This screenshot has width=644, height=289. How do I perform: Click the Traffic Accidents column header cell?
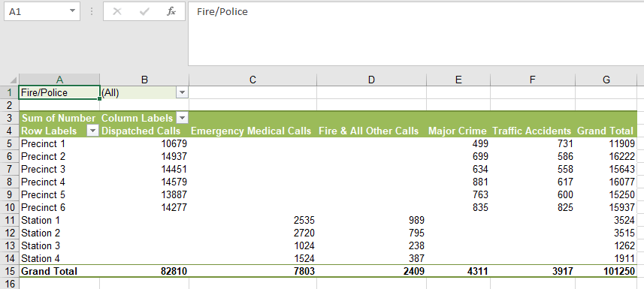click(x=532, y=131)
